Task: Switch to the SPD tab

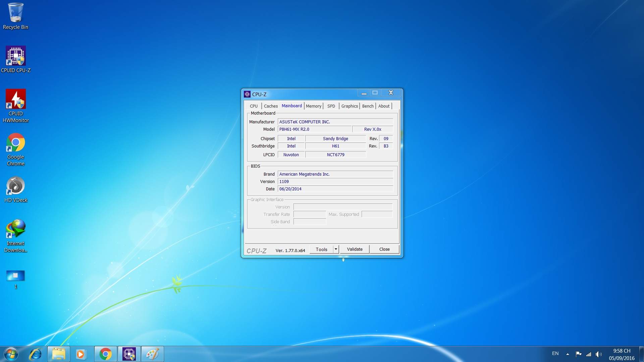Action: (331, 106)
